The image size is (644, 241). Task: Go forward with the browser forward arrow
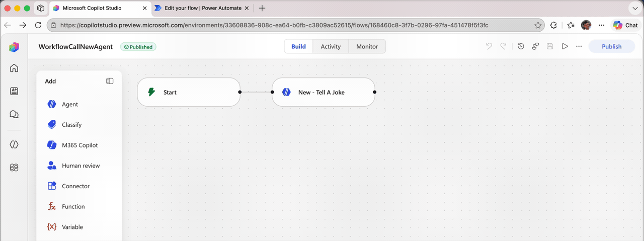click(23, 25)
